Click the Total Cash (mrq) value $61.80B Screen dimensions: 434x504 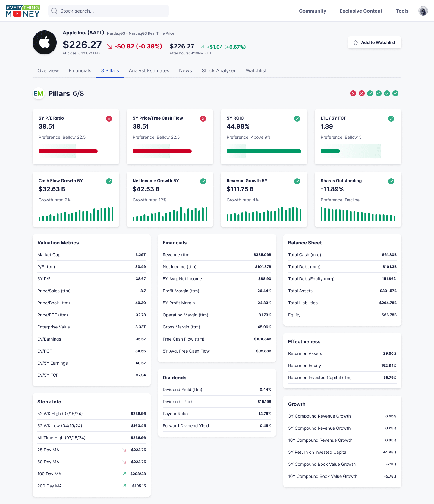point(389,255)
